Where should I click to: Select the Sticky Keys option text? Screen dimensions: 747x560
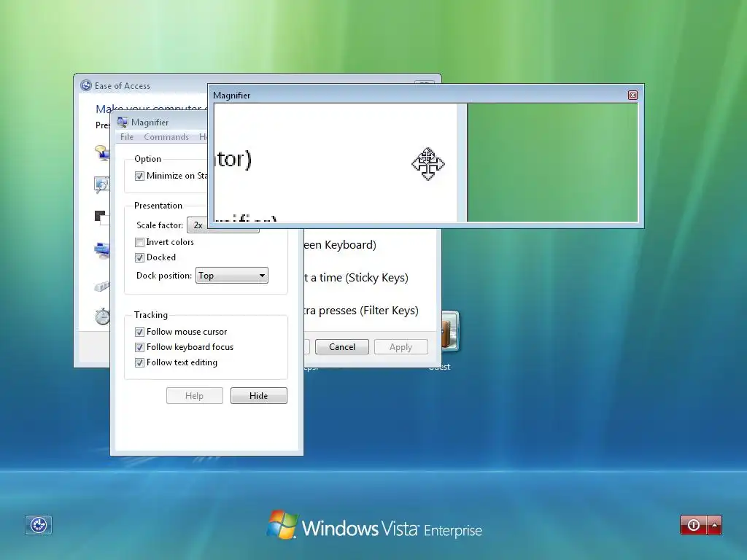click(356, 278)
